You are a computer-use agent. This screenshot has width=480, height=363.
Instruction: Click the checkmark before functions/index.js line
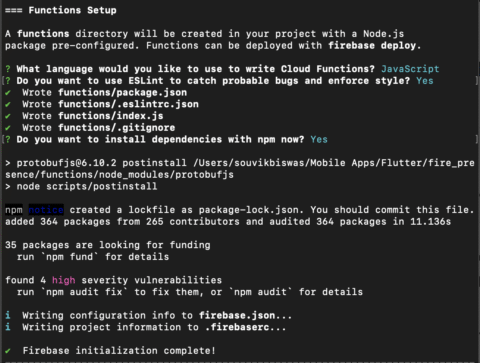point(8,116)
